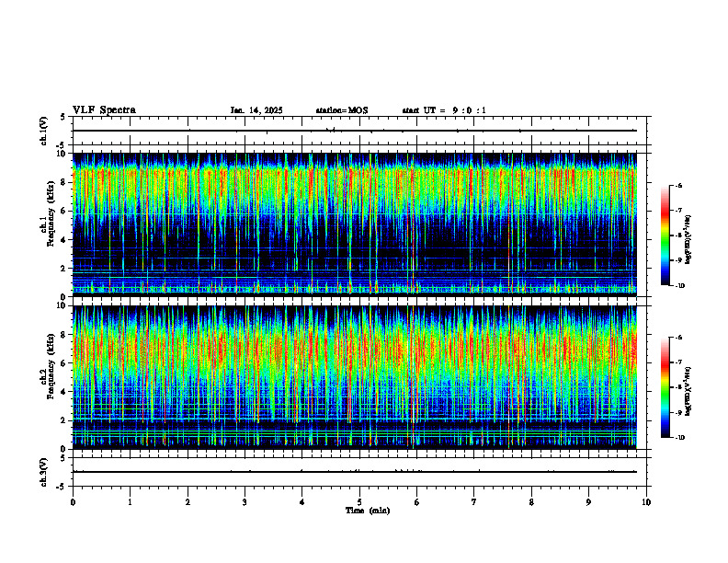Click the "4" kHz tick of ch.2 axis

[64, 392]
